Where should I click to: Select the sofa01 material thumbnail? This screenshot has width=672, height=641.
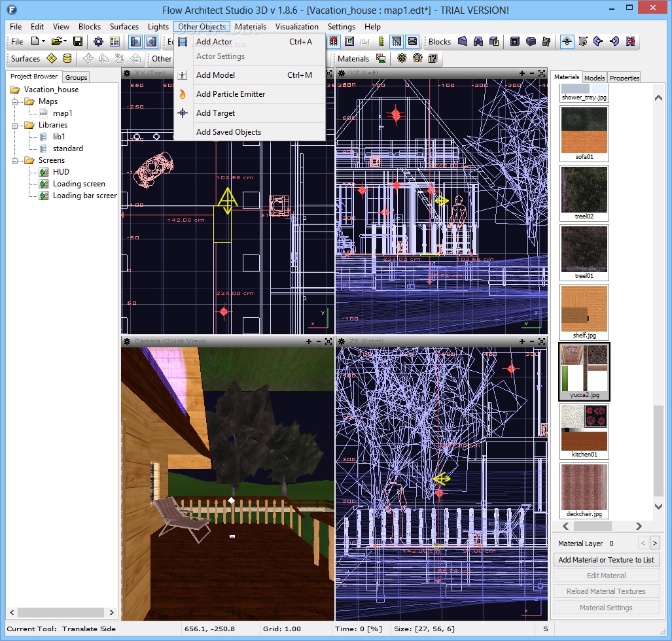click(584, 133)
